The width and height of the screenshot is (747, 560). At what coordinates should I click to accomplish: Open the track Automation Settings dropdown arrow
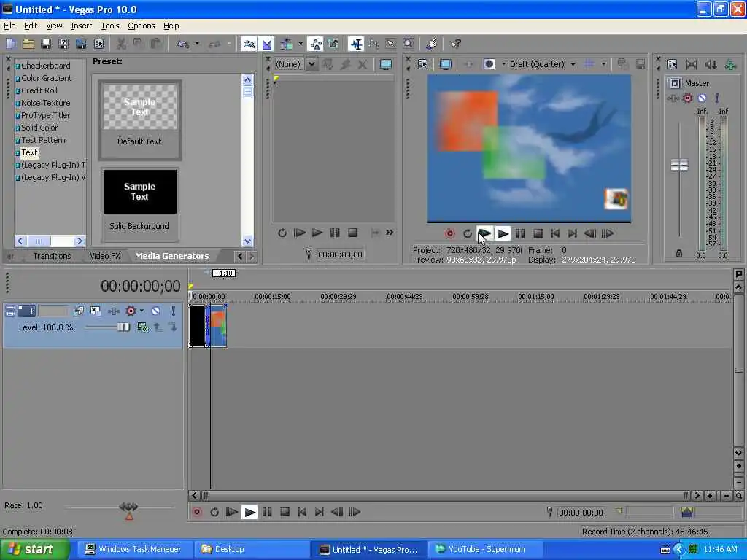142,311
